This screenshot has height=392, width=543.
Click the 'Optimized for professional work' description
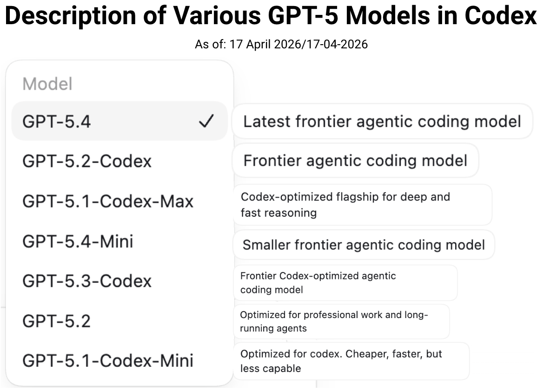342,321
